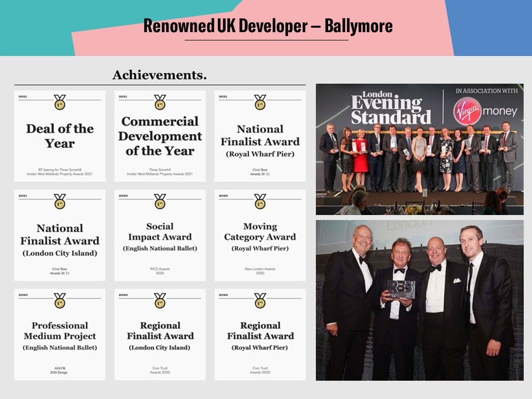
Task: Select the Achievements. heading
Action: click(160, 75)
